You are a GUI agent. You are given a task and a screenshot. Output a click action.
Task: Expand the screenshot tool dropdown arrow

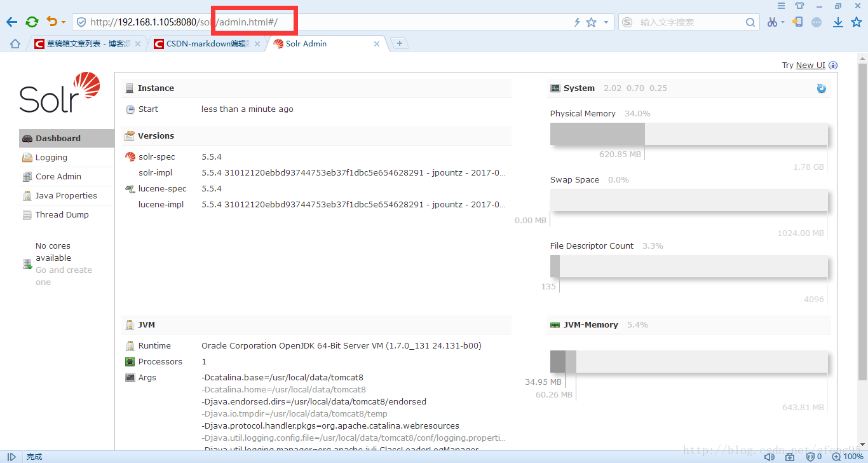(x=783, y=22)
